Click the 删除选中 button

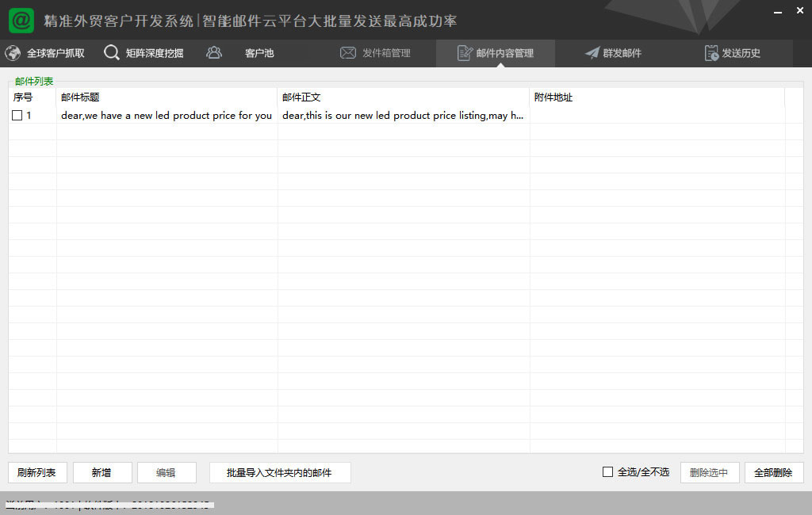click(710, 473)
